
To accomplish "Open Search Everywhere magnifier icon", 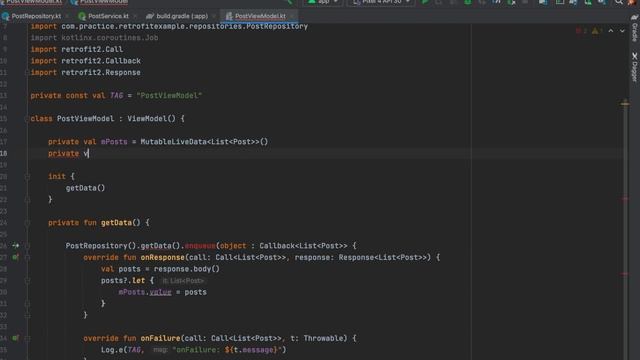I will point(619,2).
